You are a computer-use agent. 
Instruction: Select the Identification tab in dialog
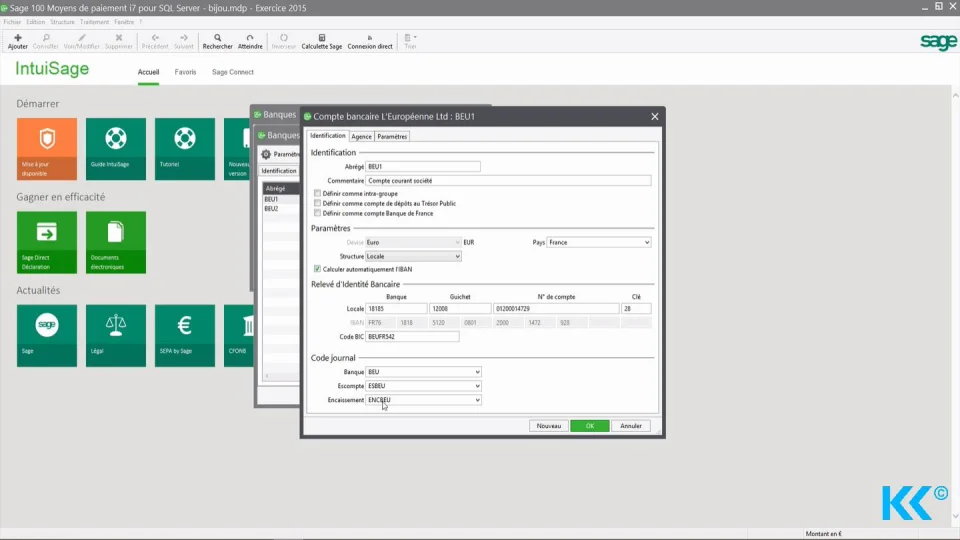(328, 136)
